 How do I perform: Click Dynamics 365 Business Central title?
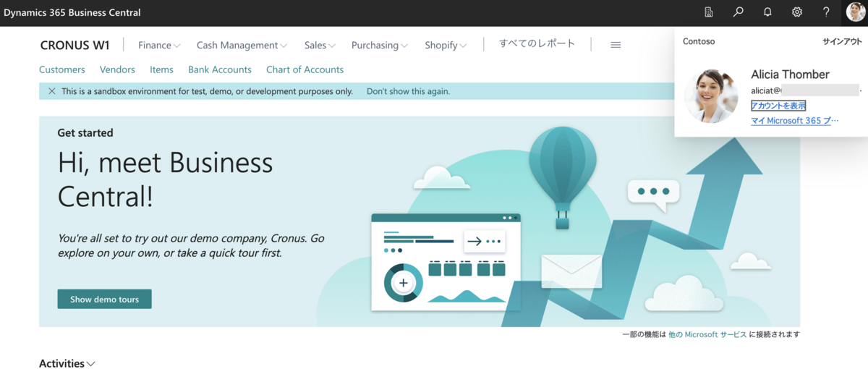pyautogui.click(x=72, y=12)
